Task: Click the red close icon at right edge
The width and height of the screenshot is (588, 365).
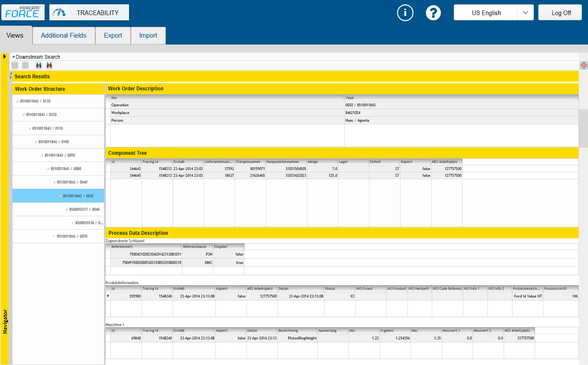Action: point(584,65)
